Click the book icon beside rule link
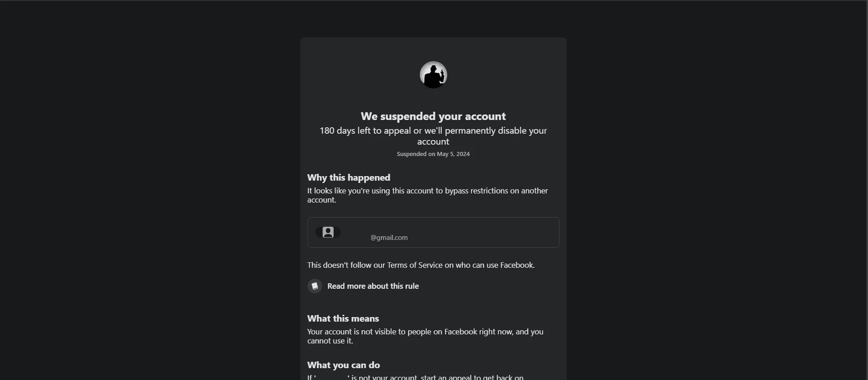 coord(315,286)
